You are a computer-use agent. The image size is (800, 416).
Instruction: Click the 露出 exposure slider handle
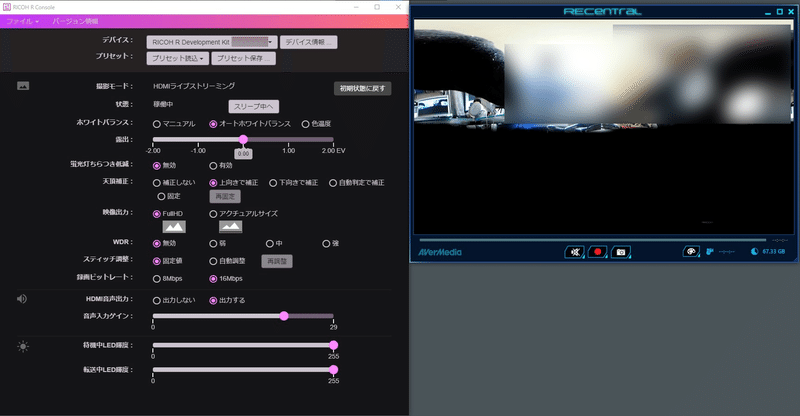[x=243, y=139]
